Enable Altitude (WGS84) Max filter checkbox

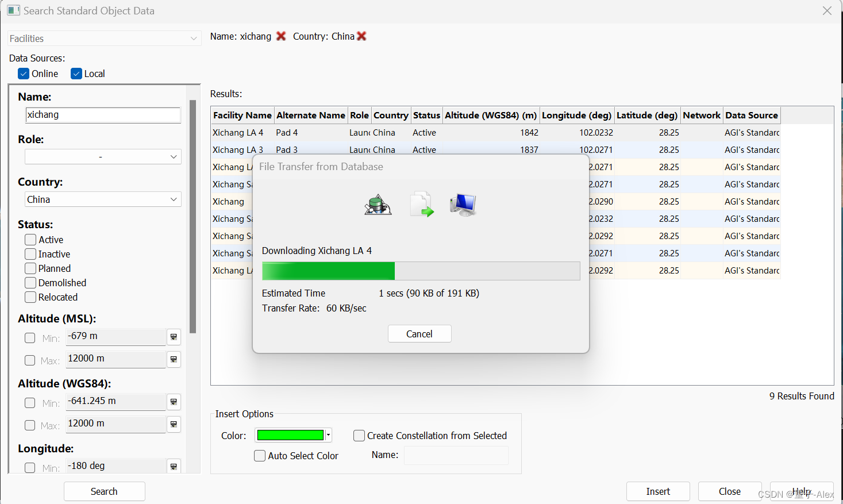coord(30,425)
